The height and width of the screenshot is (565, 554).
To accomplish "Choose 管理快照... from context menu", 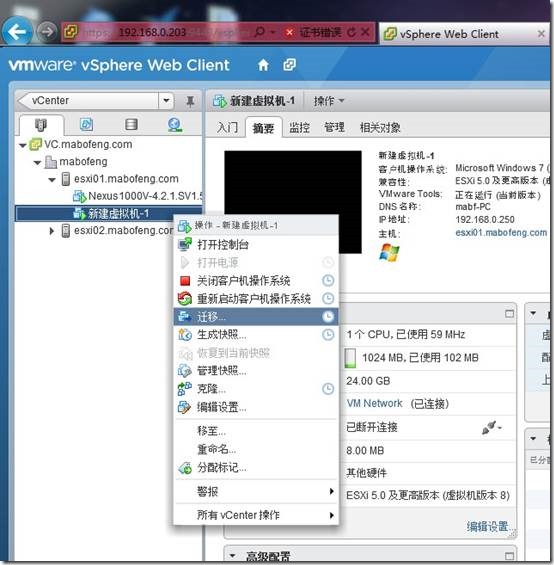I will pyautogui.click(x=256, y=370).
